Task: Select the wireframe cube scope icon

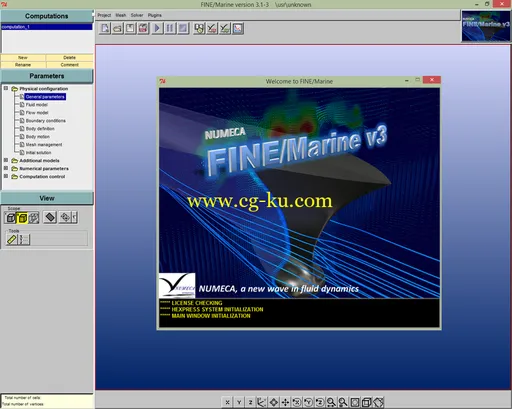Action: [11, 218]
